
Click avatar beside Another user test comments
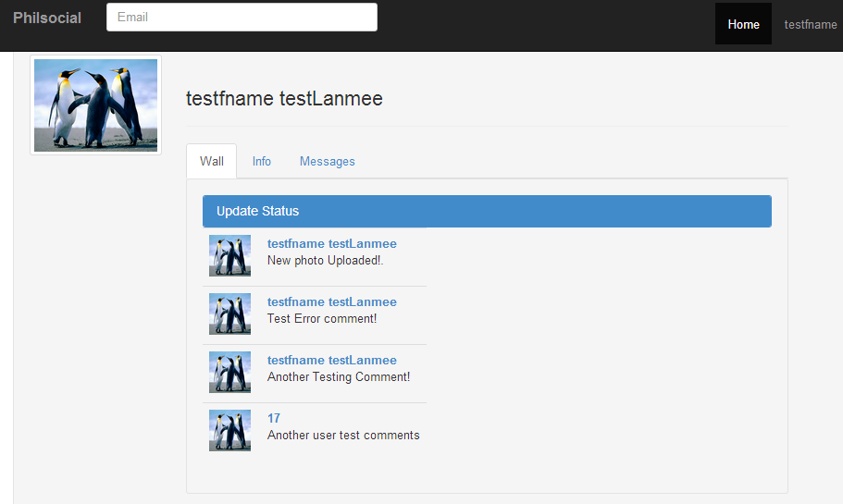(x=229, y=430)
